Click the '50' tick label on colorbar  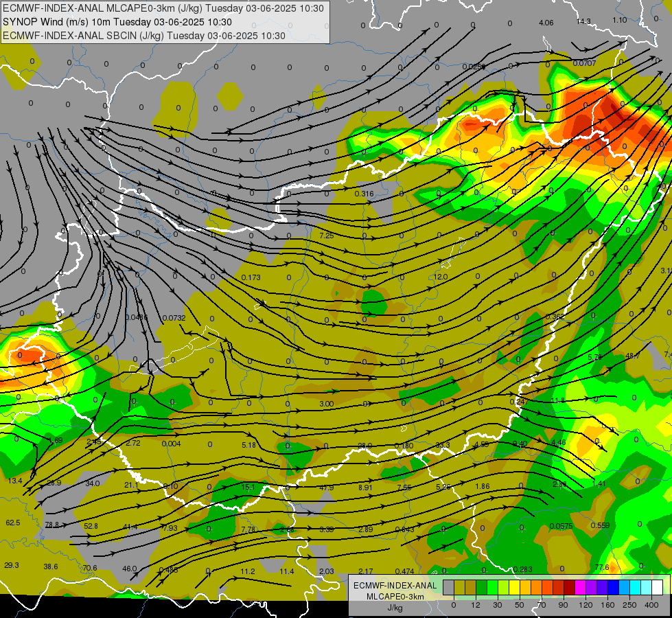(520, 605)
